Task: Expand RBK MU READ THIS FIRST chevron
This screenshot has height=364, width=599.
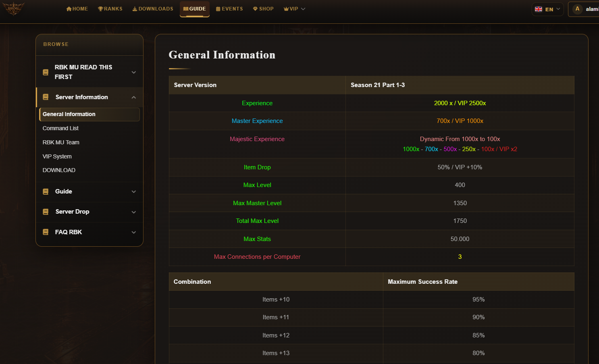Action: tap(134, 73)
